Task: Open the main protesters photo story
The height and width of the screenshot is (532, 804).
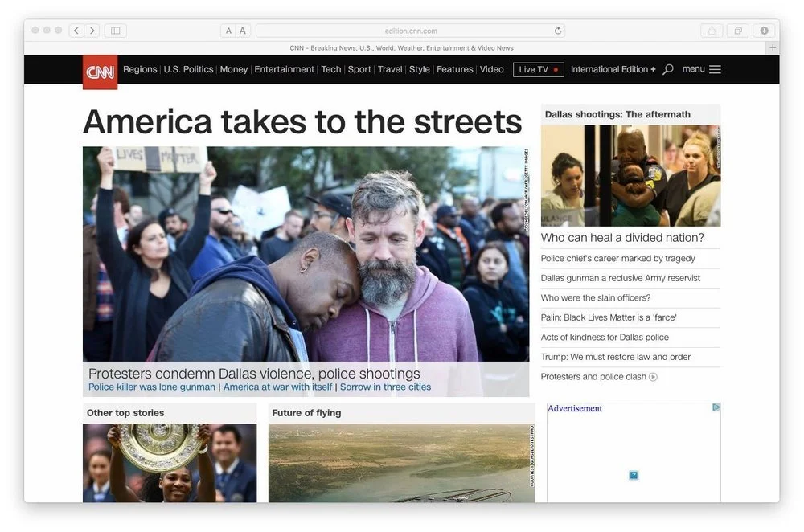Action: pos(306,254)
